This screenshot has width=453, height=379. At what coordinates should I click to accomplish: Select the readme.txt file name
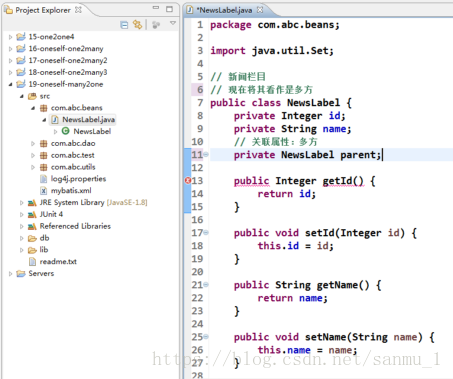point(58,262)
